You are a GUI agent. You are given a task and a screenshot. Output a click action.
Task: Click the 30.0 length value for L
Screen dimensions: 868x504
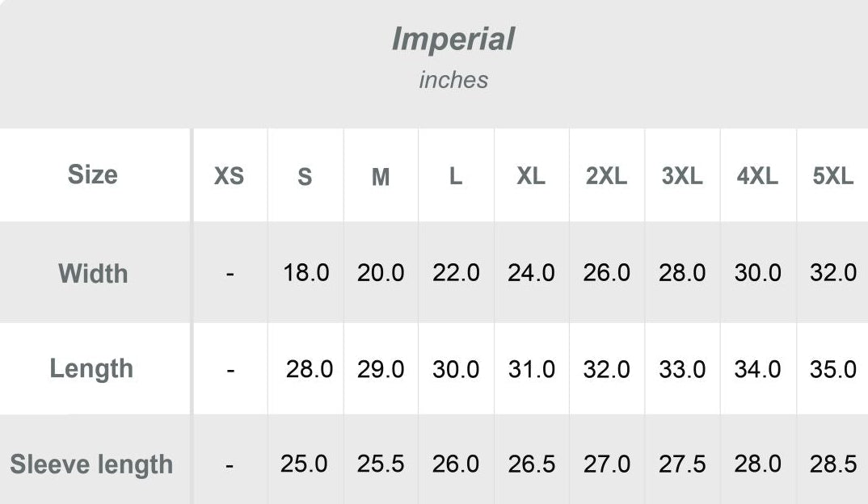tap(456, 369)
